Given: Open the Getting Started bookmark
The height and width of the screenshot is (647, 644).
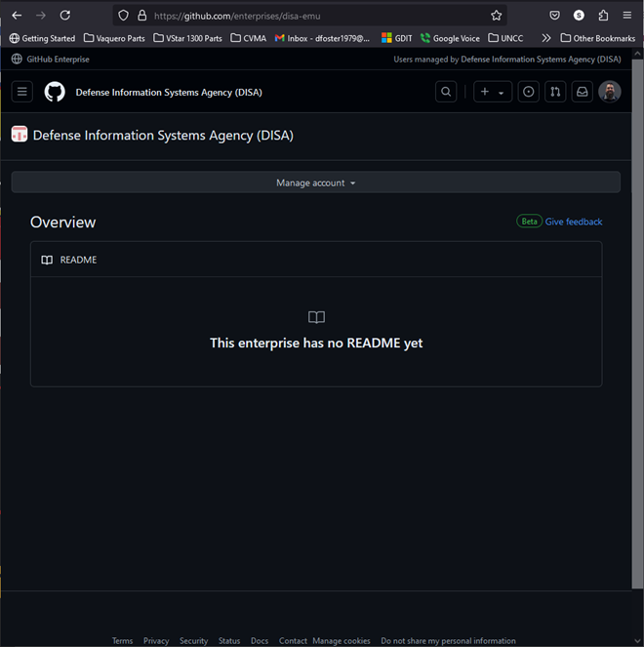Looking at the screenshot, I should 43,38.
